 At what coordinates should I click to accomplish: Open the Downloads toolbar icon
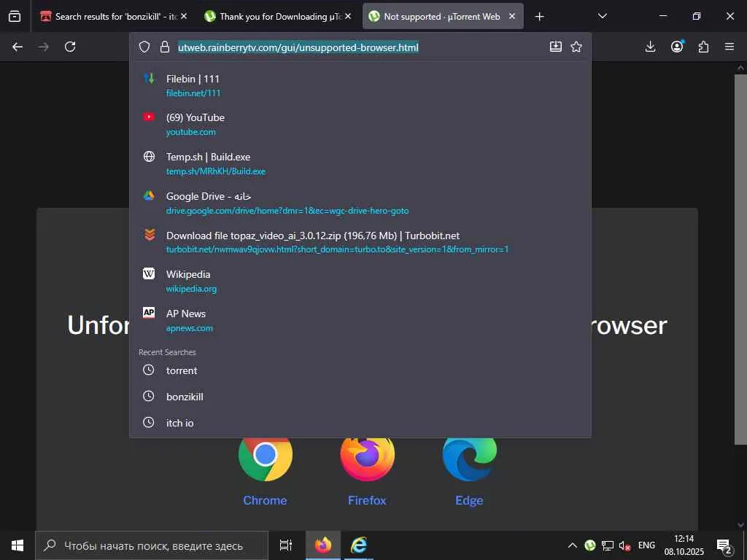pyautogui.click(x=650, y=46)
